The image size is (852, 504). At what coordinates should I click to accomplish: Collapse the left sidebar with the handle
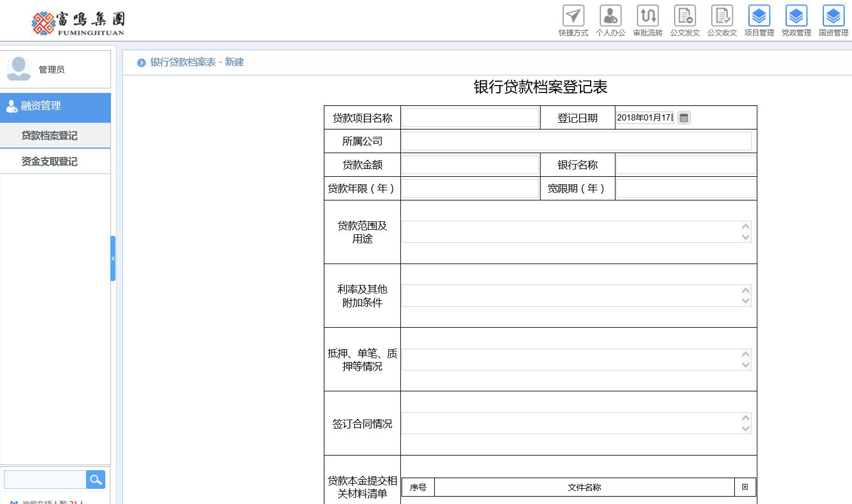tap(113, 258)
